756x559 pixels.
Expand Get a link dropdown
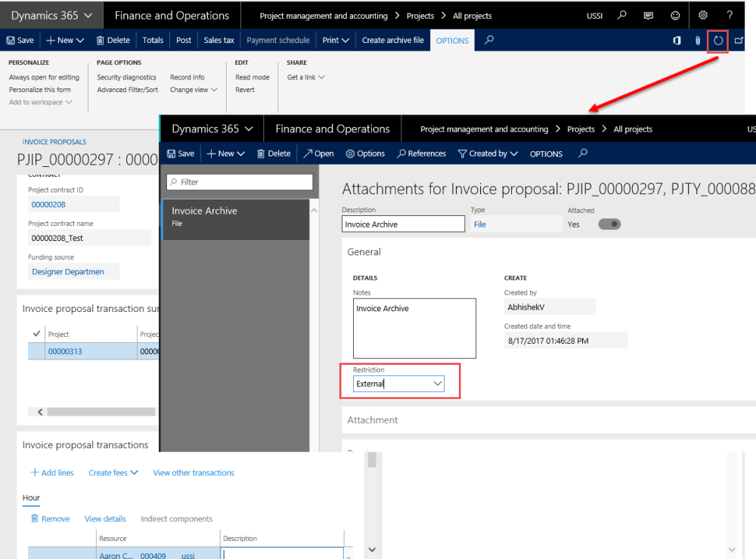point(305,77)
